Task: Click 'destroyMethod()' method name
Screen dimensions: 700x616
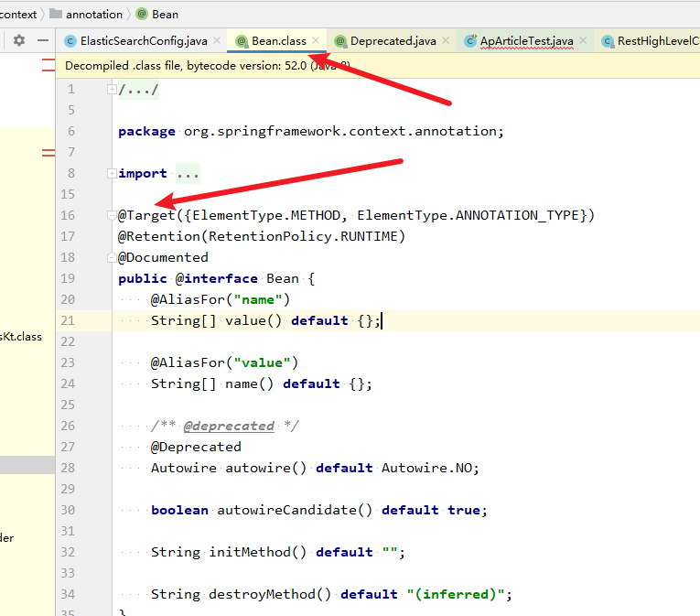Action: click(270, 595)
